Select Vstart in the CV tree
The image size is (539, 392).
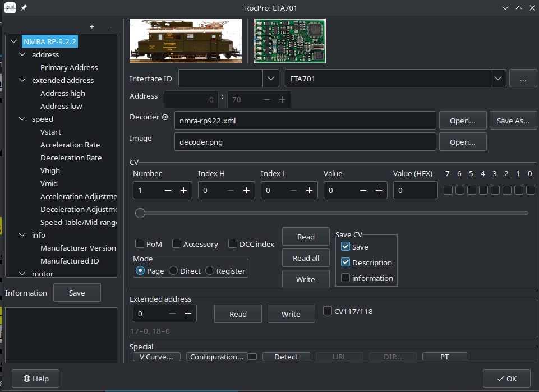[x=51, y=132]
